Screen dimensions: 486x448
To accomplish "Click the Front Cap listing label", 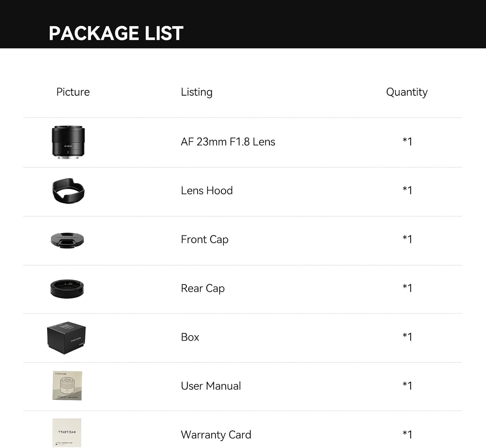I will (x=204, y=239).
